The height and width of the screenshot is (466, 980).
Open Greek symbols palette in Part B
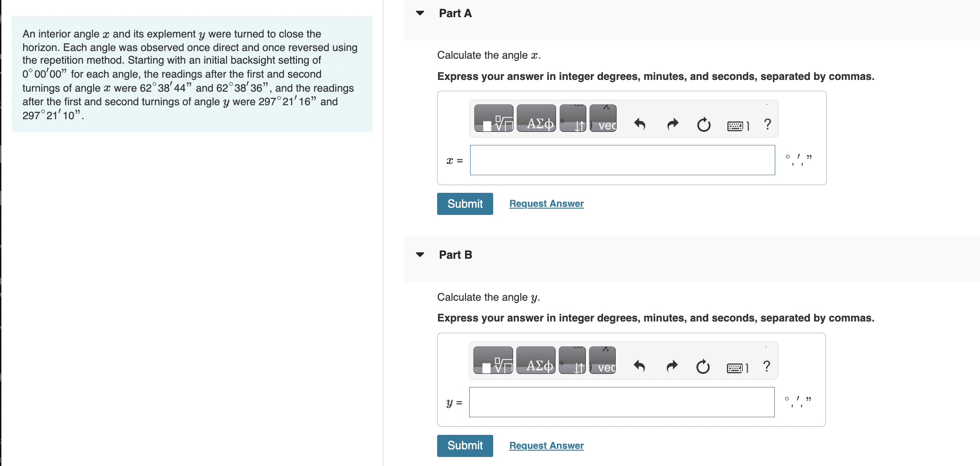pyautogui.click(x=536, y=360)
